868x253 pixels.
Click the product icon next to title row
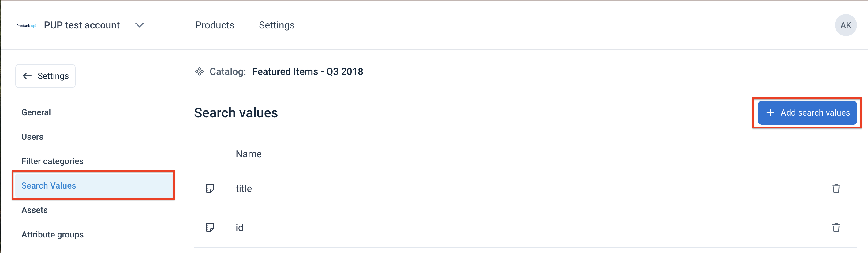[210, 189]
